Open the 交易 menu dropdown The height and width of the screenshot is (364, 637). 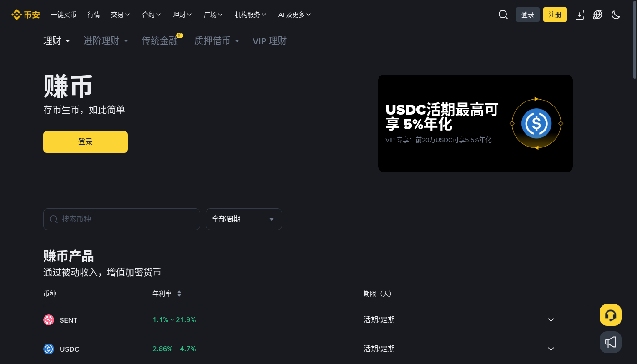coord(121,15)
